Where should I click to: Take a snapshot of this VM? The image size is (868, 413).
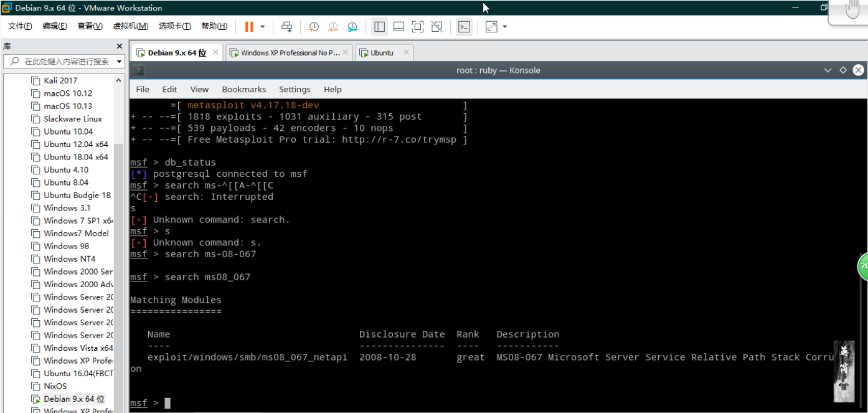click(x=314, y=27)
